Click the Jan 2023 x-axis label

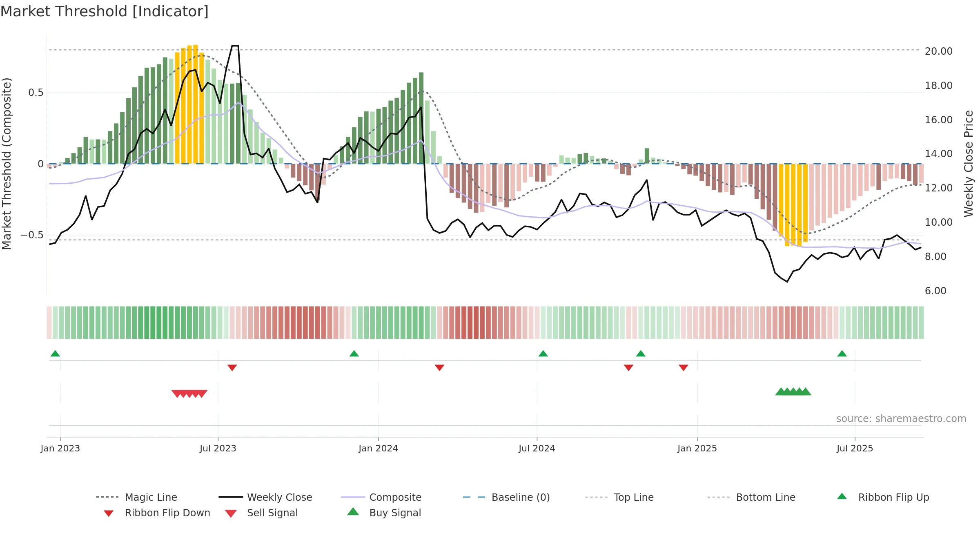click(x=60, y=448)
